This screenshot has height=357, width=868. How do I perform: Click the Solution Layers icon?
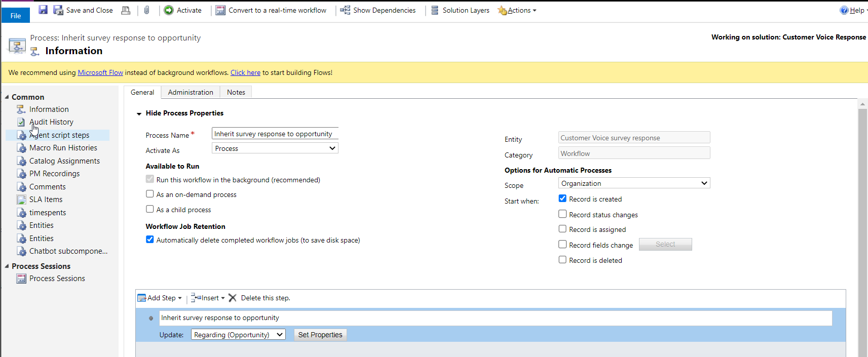click(435, 10)
